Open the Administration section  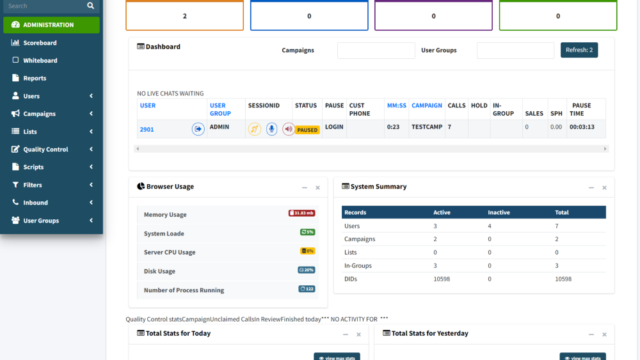51,25
